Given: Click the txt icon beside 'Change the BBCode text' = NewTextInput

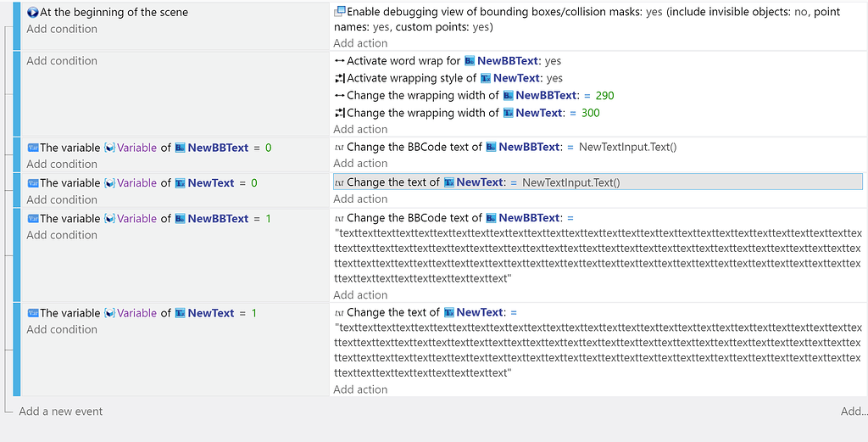Looking at the screenshot, I should click(x=339, y=148).
